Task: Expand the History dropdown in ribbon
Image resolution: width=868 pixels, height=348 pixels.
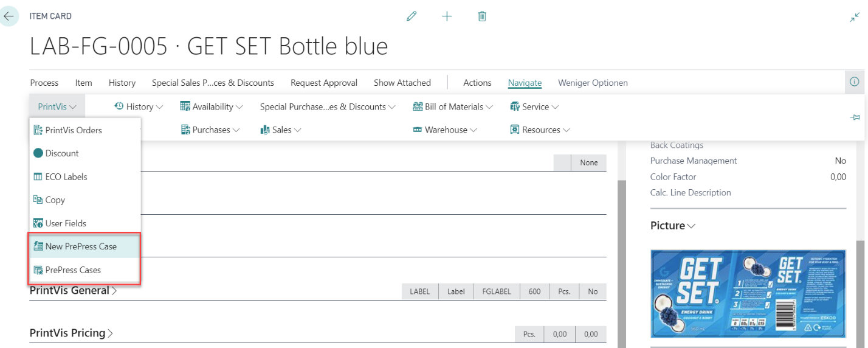Action: 139,107
